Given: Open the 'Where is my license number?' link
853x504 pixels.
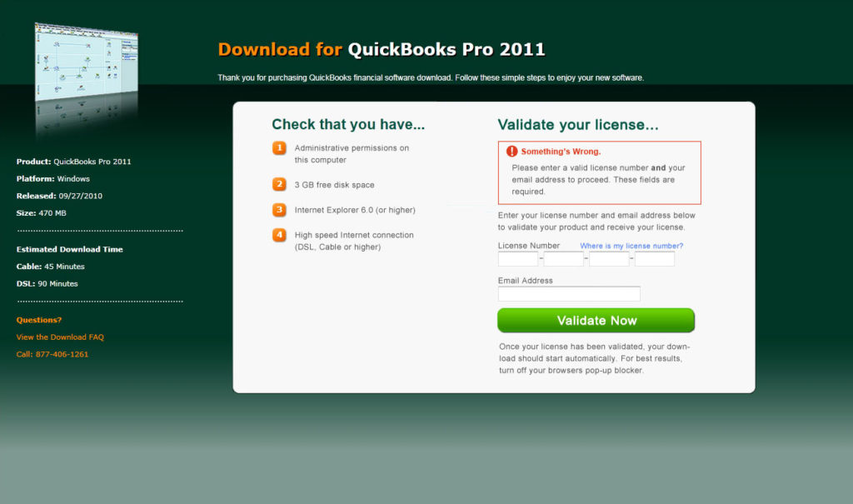Looking at the screenshot, I should point(631,246).
